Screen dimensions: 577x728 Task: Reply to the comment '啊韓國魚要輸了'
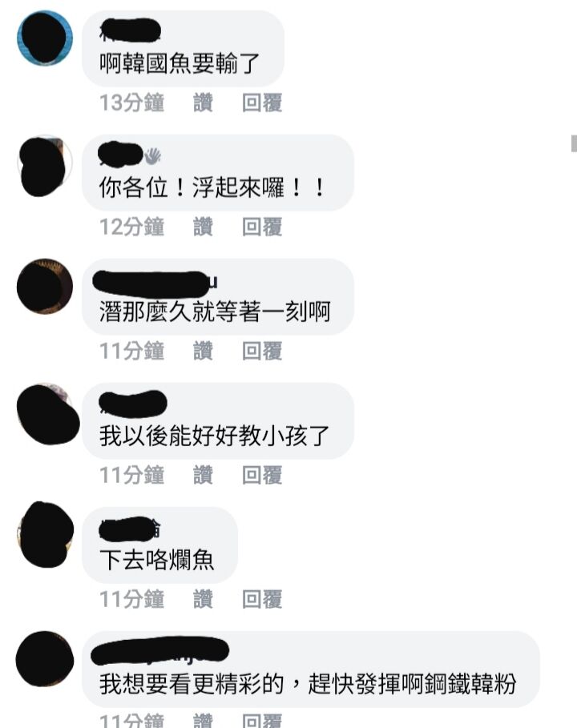pos(262,103)
